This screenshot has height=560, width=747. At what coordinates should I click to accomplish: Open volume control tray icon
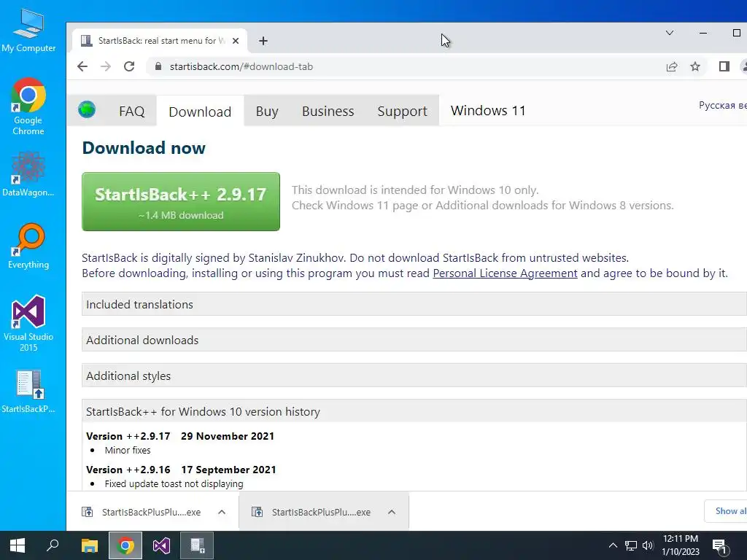pyautogui.click(x=648, y=545)
